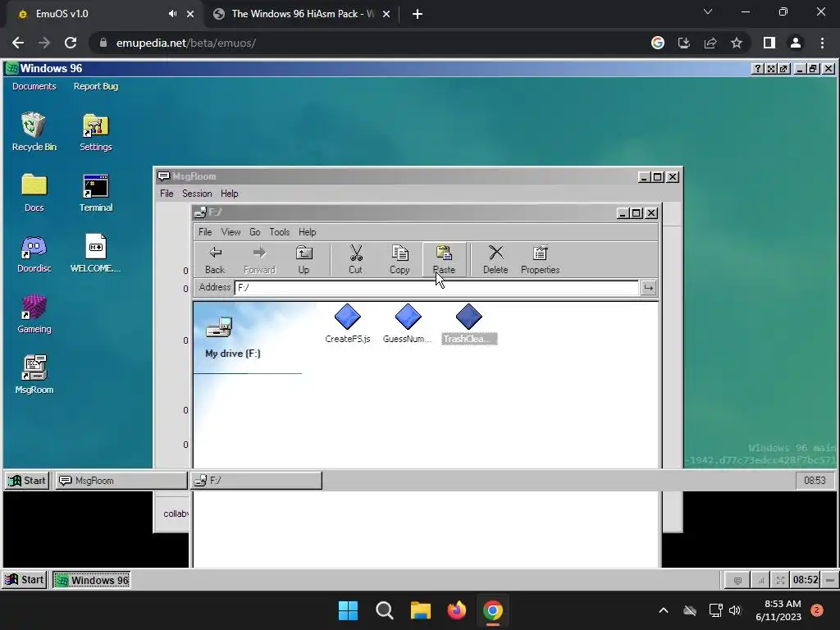This screenshot has height=630, width=840.
Task: Click the Windows 96 EmuOS taskbar item
Action: click(92, 580)
